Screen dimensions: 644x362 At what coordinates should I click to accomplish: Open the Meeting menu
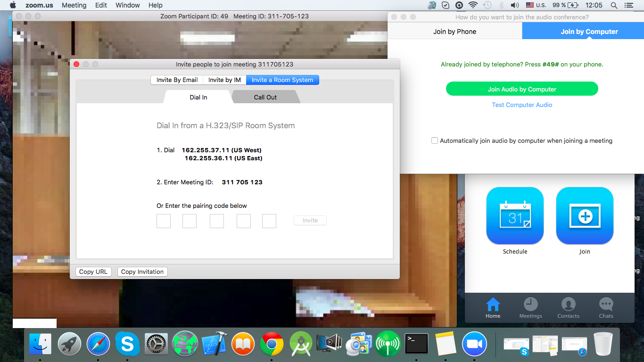74,5
